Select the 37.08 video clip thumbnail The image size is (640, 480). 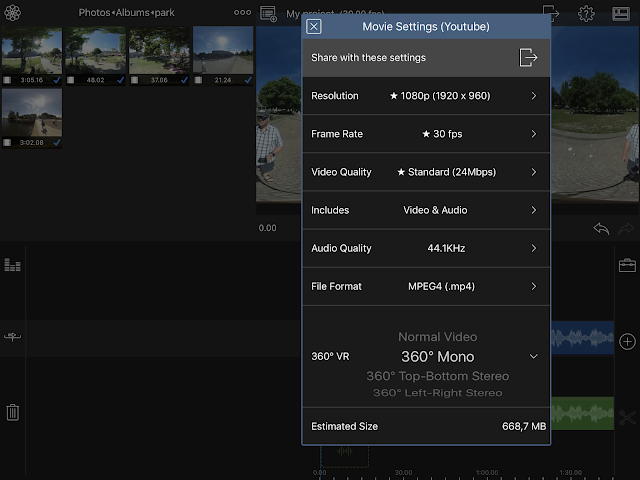pyautogui.click(x=159, y=56)
